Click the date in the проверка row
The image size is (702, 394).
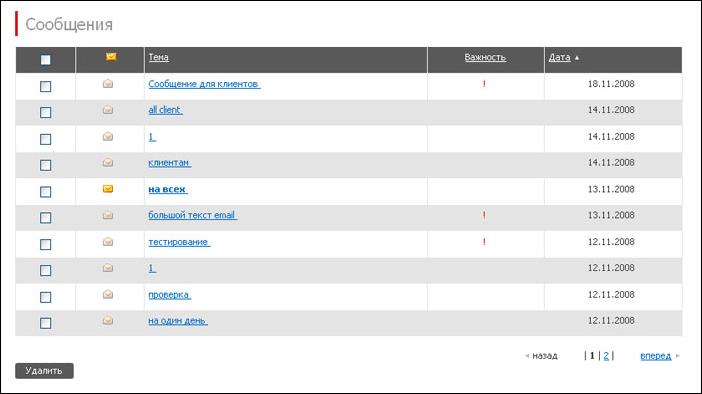(x=611, y=295)
